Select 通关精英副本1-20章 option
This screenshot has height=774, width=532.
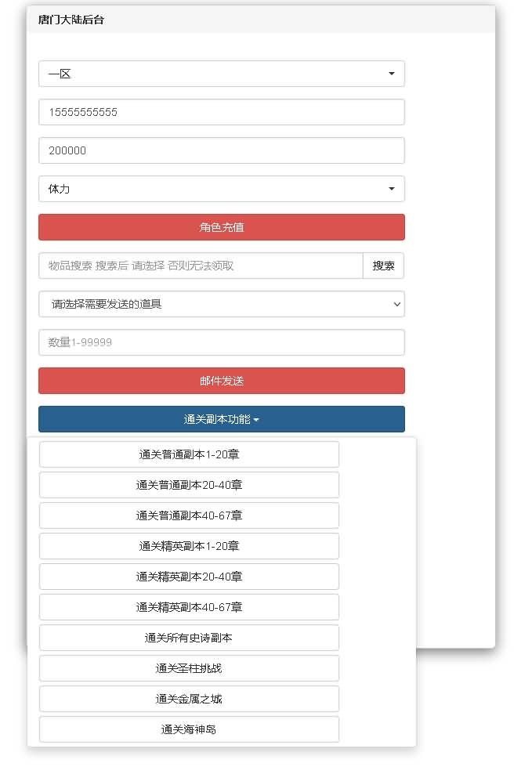click(x=188, y=545)
